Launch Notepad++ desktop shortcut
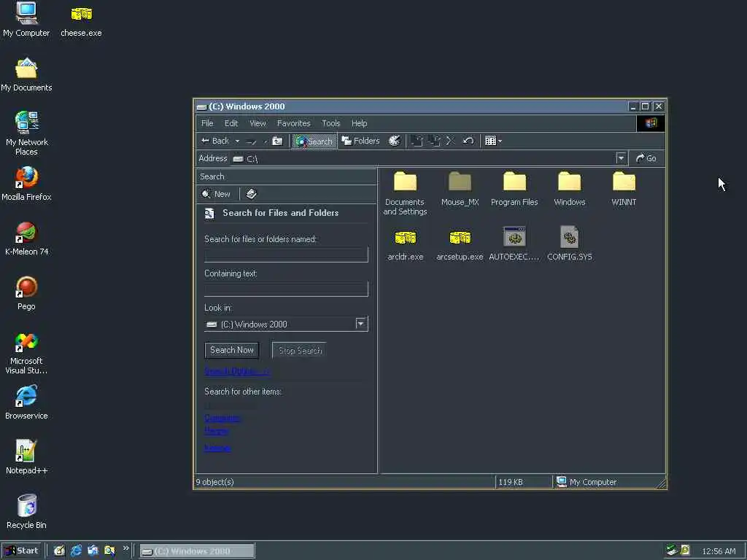Viewport: 747px width, 560px height. pyautogui.click(x=26, y=458)
